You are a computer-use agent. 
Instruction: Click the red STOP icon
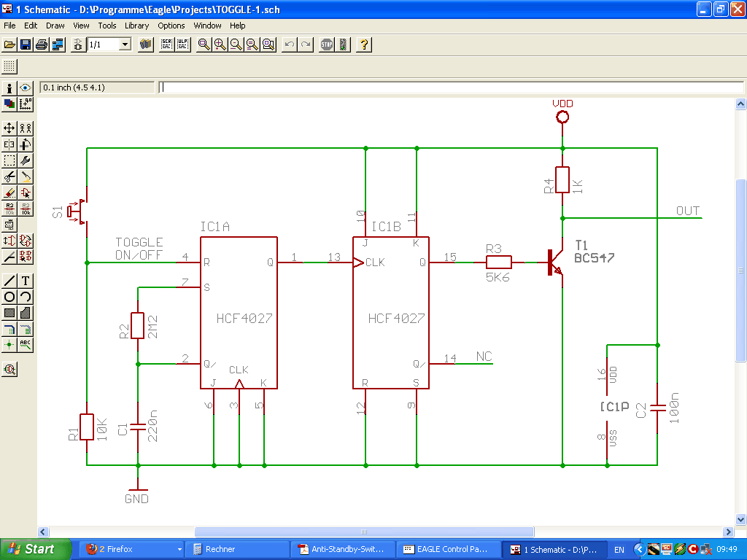coord(326,44)
